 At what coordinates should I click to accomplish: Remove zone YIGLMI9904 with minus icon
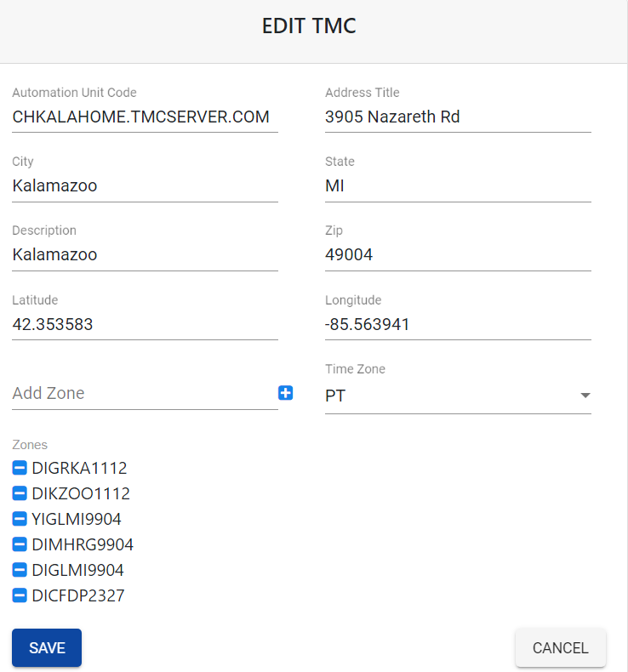coord(20,519)
